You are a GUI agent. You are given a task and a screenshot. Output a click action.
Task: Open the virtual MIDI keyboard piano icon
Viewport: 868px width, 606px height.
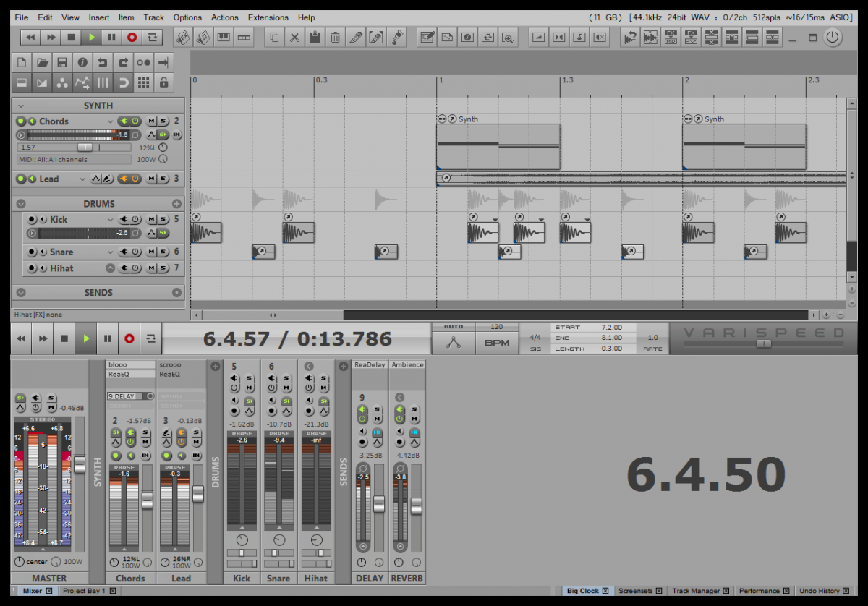click(224, 37)
